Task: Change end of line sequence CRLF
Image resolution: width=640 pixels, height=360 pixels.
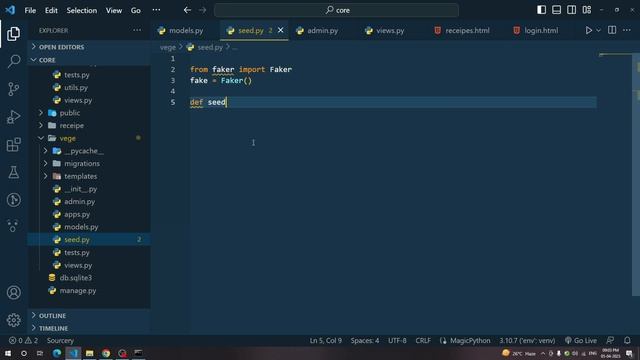Action: coord(423,340)
